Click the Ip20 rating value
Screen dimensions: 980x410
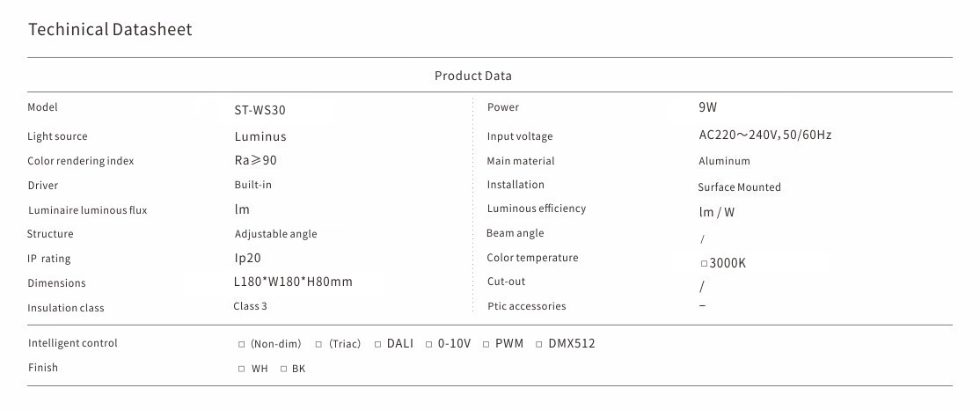(x=247, y=259)
